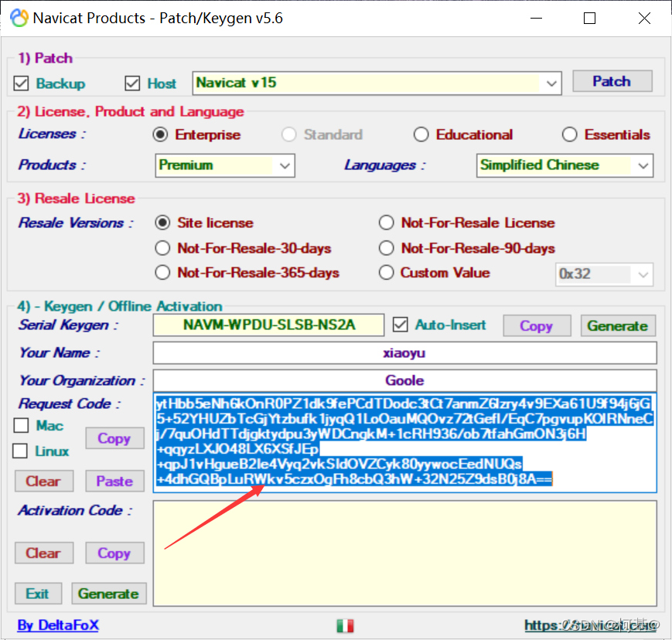Click the Patch button

(x=612, y=81)
